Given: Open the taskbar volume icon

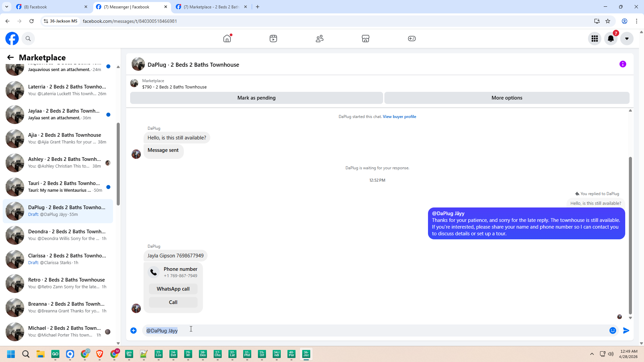Looking at the screenshot, I should coord(611,354).
